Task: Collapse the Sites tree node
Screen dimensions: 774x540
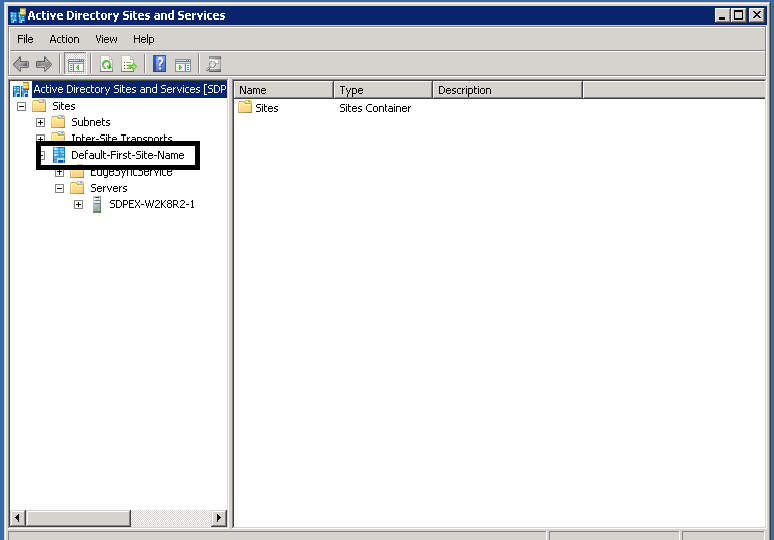Action: (x=21, y=106)
